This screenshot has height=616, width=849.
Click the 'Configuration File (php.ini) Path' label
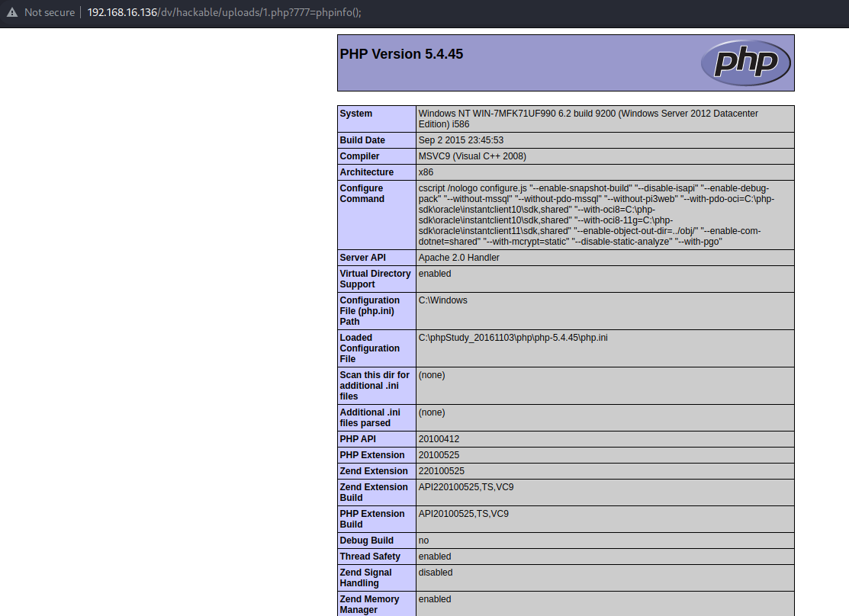[370, 311]
